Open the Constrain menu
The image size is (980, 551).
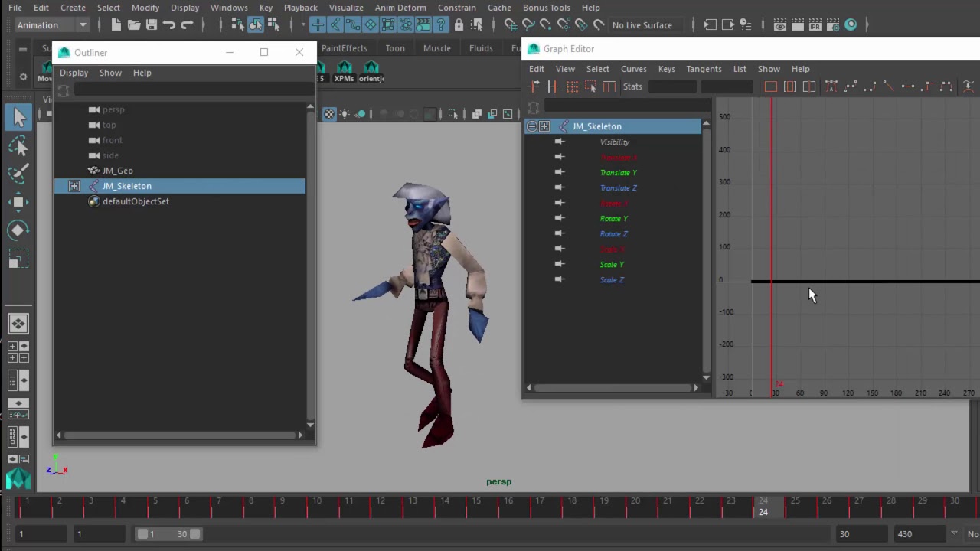[x=457, y=8]
